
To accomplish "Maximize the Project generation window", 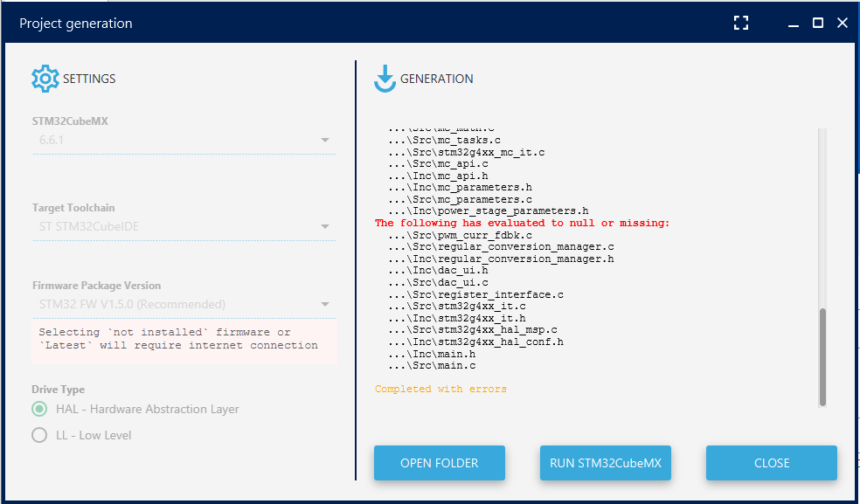I will pyautogui.click(x=818, y=23).
